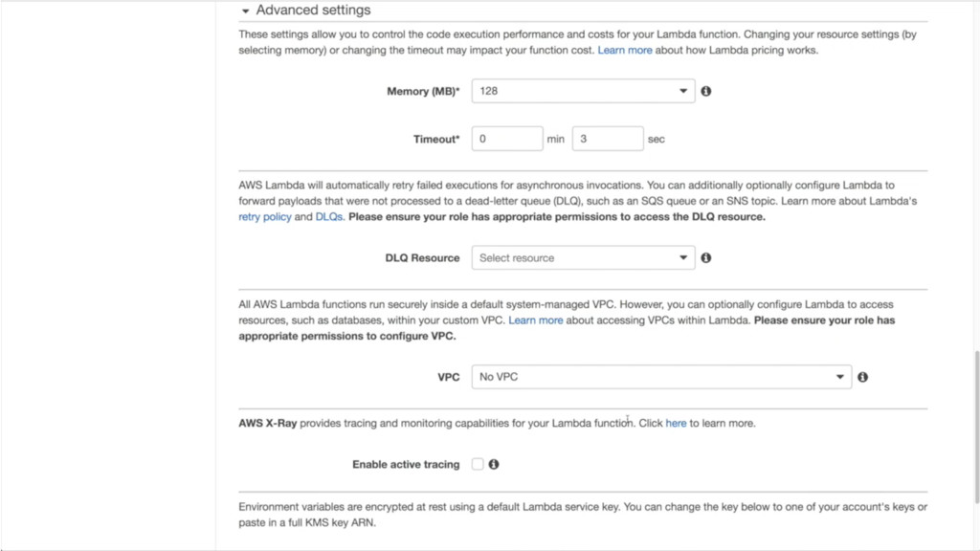
Task: Open the DLQ Resource dropdown
Action: 582,258
